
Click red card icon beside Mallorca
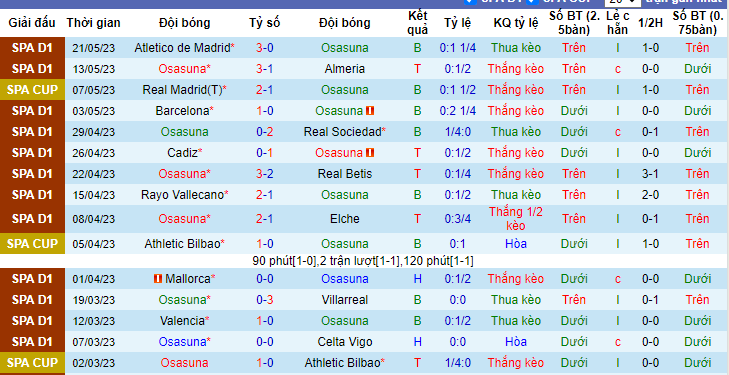[158, 279]
